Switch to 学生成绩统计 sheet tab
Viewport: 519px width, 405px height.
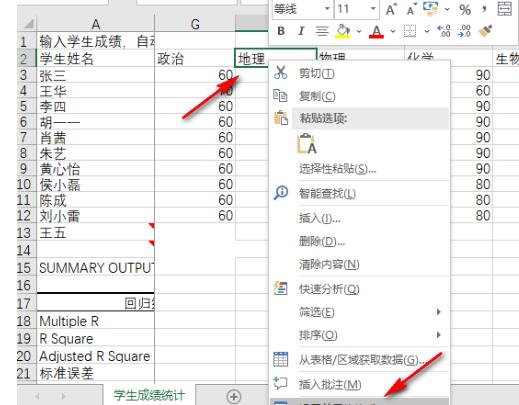click(149, 395)
